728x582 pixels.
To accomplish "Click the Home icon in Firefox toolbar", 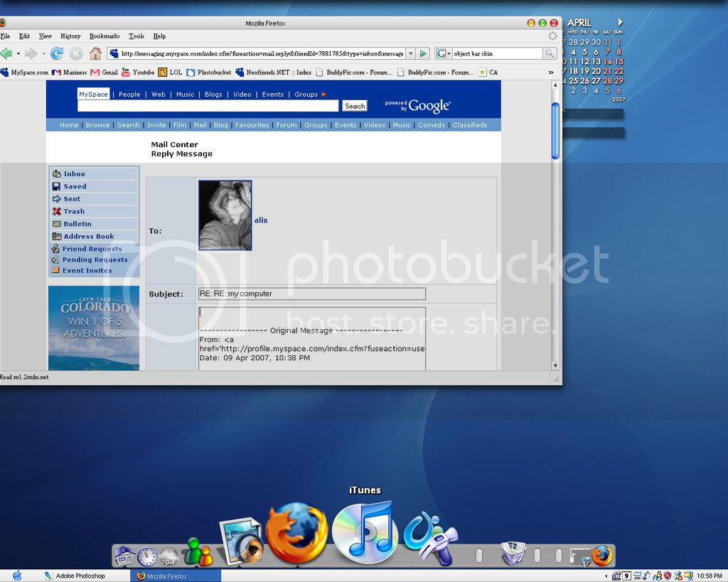I will pyautogui.click(x=95, y=53).
